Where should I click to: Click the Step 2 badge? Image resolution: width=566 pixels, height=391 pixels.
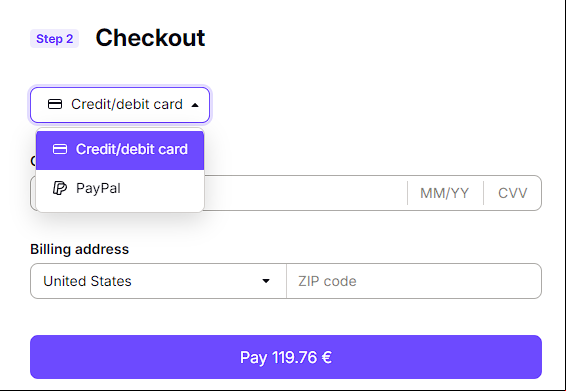coord(55,39)
